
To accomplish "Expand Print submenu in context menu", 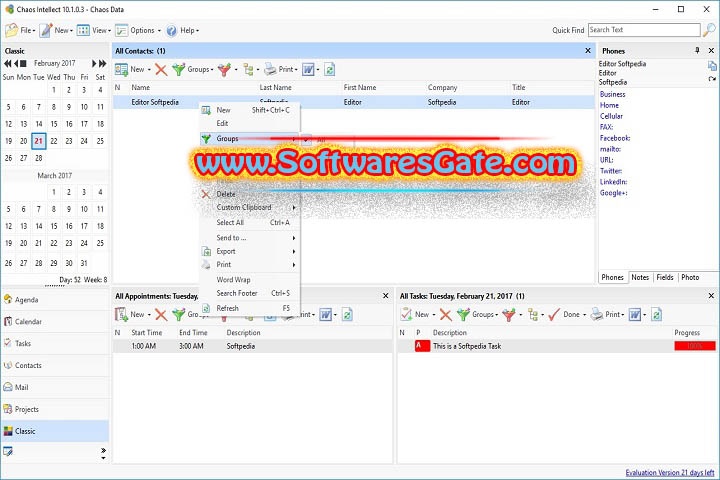I will click(x=250, y=265).
